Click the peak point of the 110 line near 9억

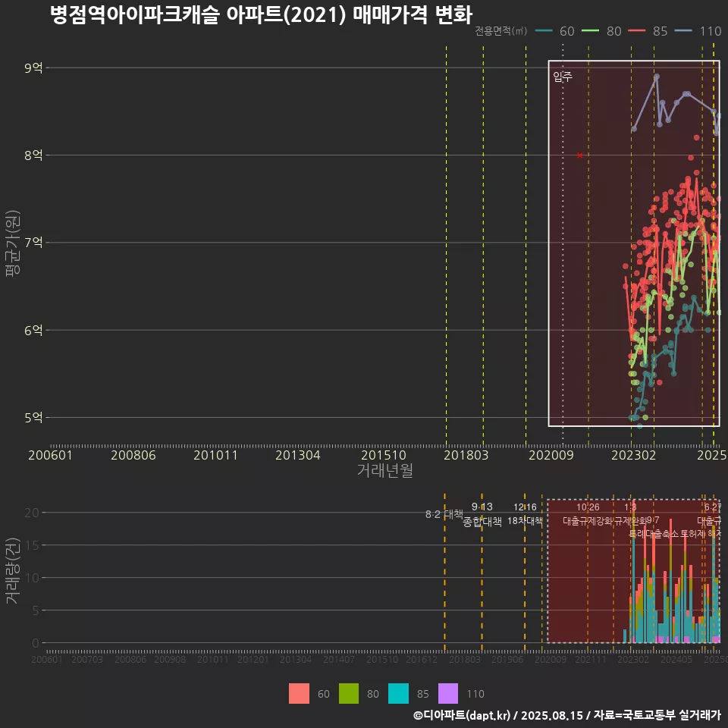[657, 77]
